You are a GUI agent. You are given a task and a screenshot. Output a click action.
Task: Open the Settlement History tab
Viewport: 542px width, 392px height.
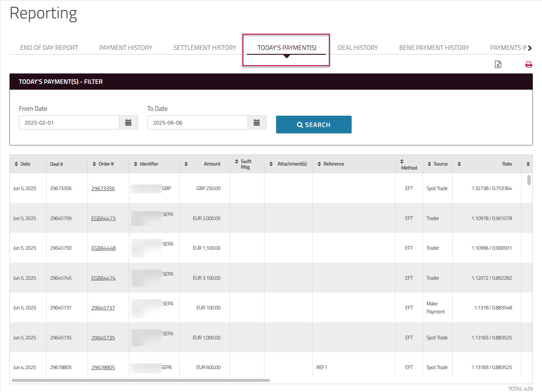[204, 47]
